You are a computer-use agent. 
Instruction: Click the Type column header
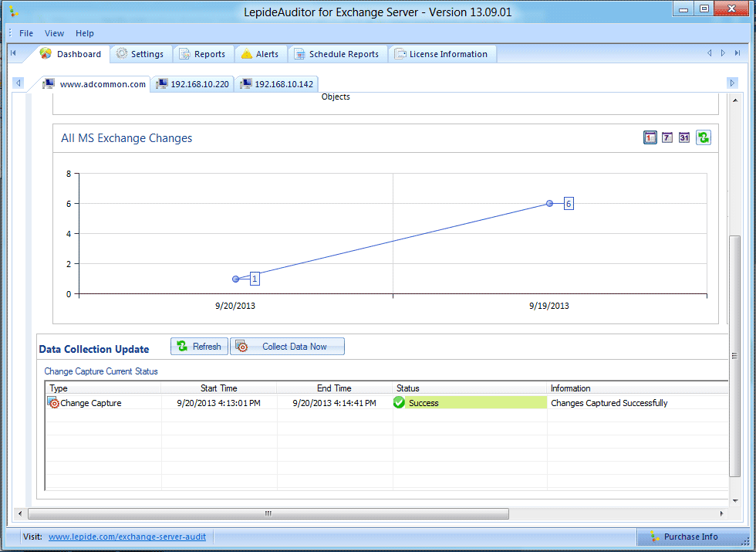pos(103,388)
